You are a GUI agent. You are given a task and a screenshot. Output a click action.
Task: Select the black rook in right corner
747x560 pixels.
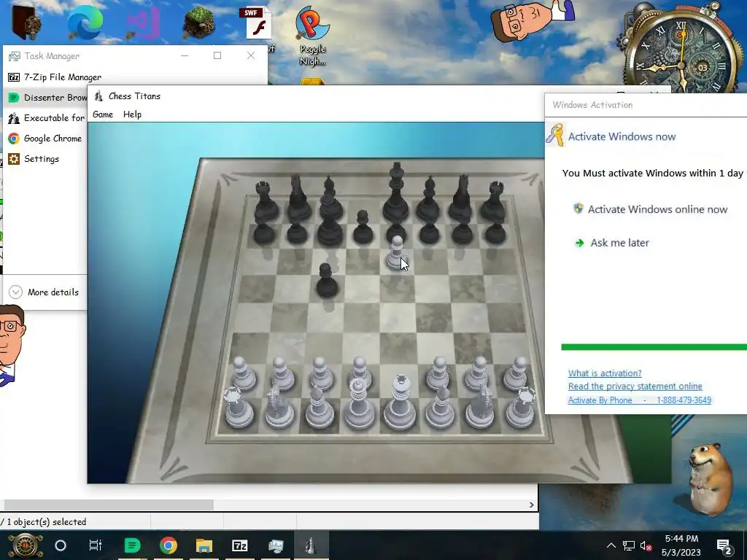pyautogui.click(x=493, y=201)
